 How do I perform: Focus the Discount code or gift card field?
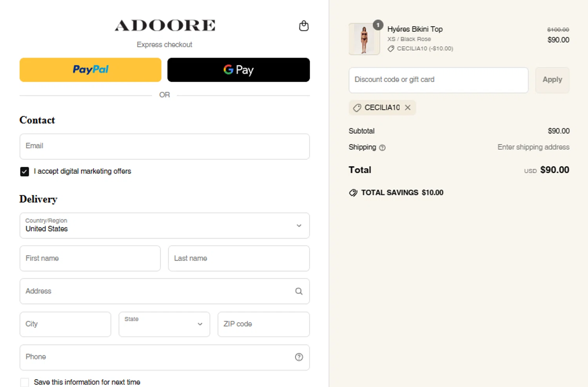pos(439,80)
